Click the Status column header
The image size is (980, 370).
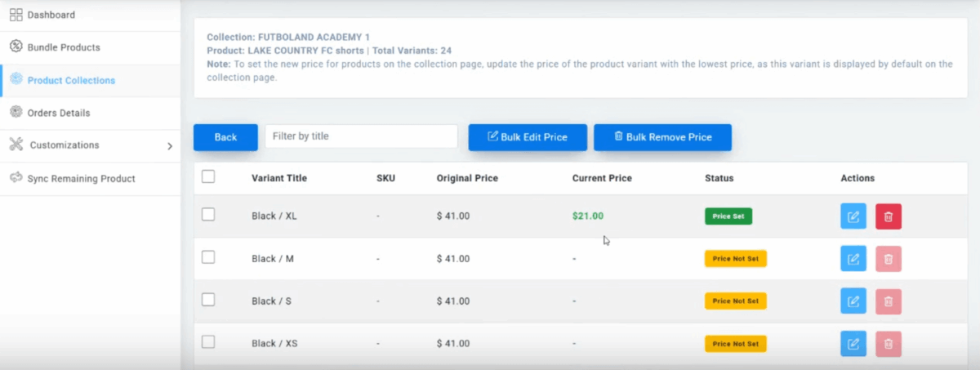point(719,178)
